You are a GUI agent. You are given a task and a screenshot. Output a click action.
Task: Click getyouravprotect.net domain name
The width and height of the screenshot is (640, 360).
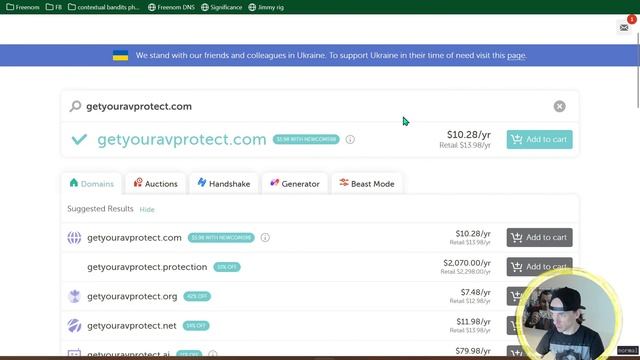[x=132, y=326]
